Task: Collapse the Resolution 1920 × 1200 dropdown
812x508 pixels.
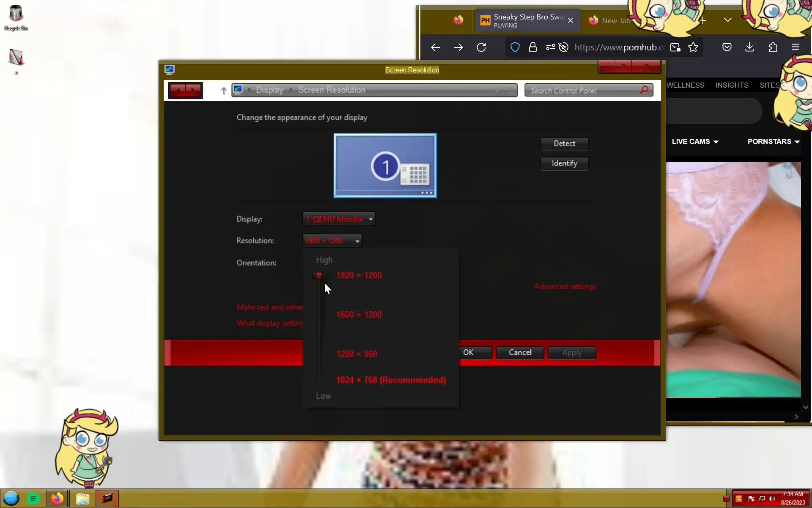Action: tap(332, 241)
